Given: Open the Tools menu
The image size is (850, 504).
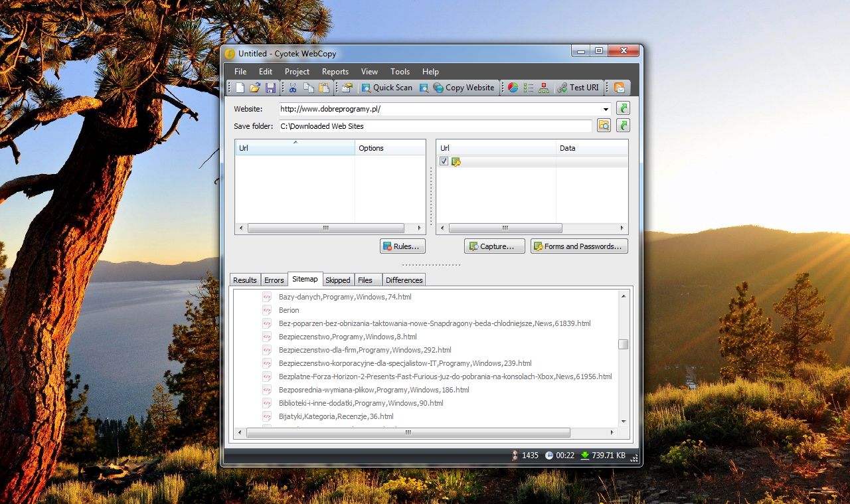Looking at the screenshot, I should tap(400, 71).
